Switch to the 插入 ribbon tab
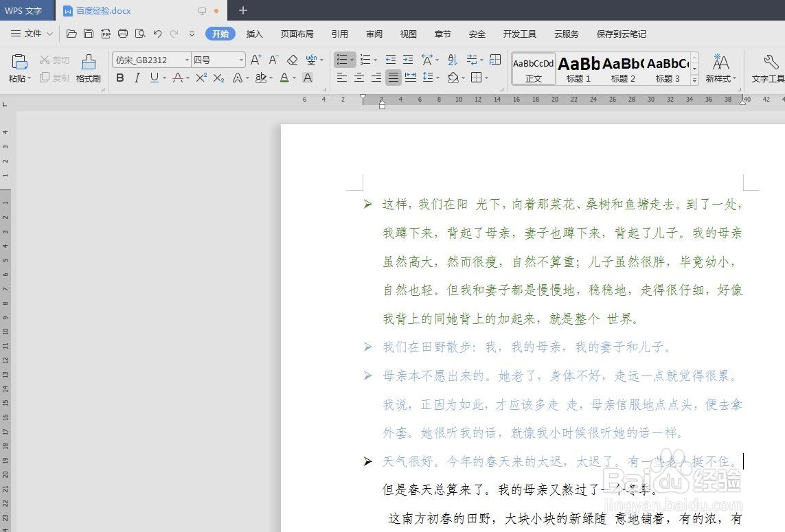This screenshot has width=785, height=532. 254,34
